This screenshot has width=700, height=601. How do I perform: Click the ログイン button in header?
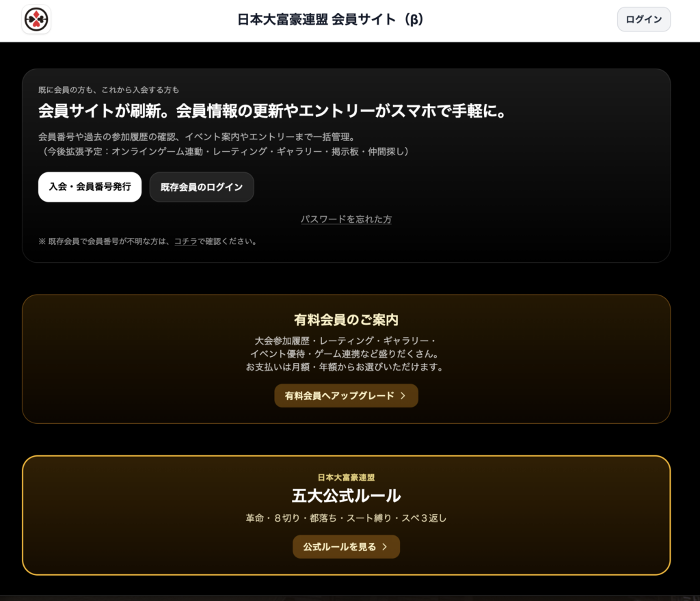[x=643, y=19]
